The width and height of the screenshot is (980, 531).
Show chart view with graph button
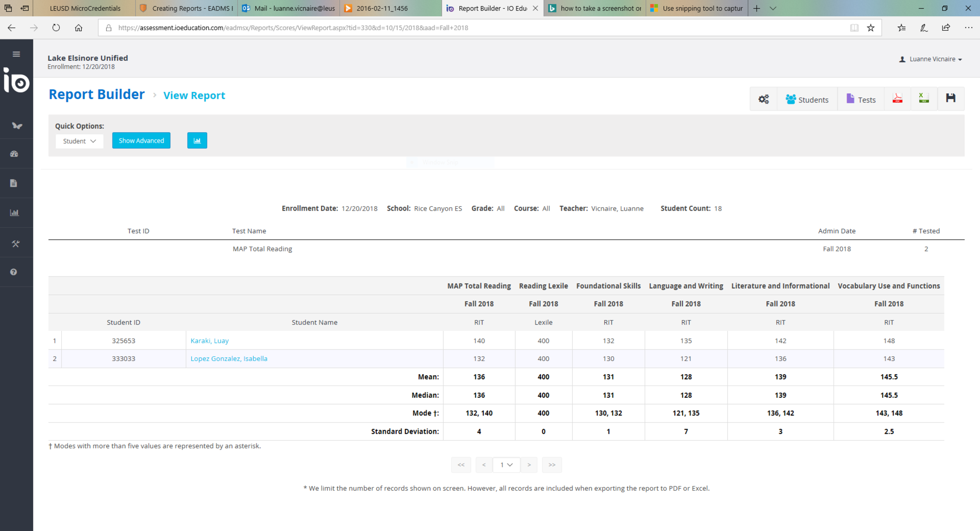tap(197, 141)
